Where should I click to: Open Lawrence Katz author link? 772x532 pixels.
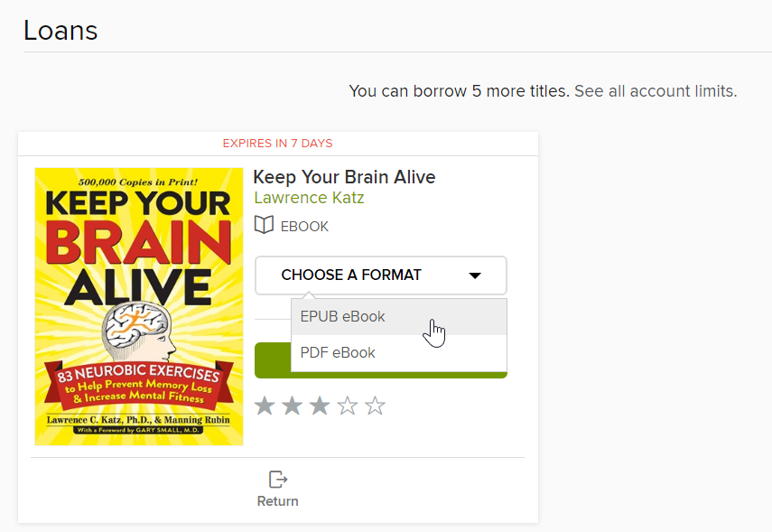coord(309,198)
